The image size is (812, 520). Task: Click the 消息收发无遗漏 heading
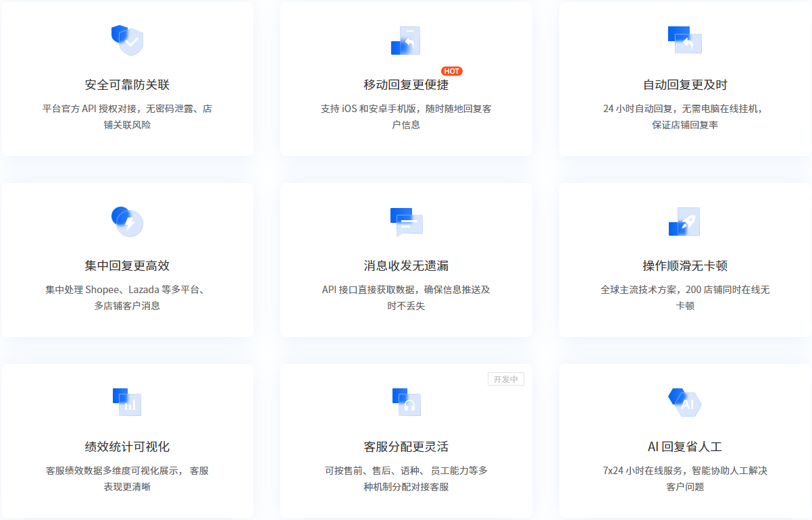pos(406,266)
